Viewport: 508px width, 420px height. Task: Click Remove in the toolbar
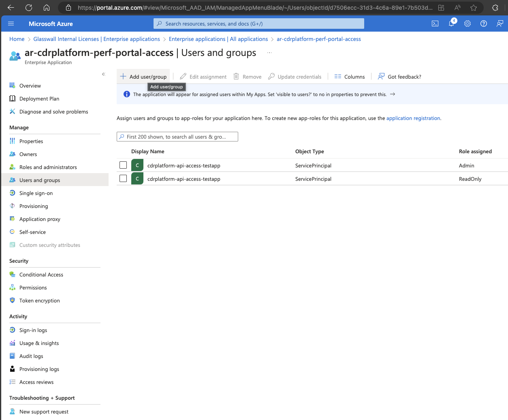(x=248, y=77)
